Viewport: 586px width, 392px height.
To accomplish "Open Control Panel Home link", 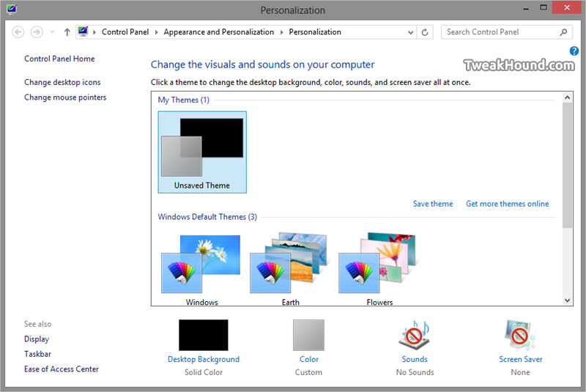I will 59,59.
